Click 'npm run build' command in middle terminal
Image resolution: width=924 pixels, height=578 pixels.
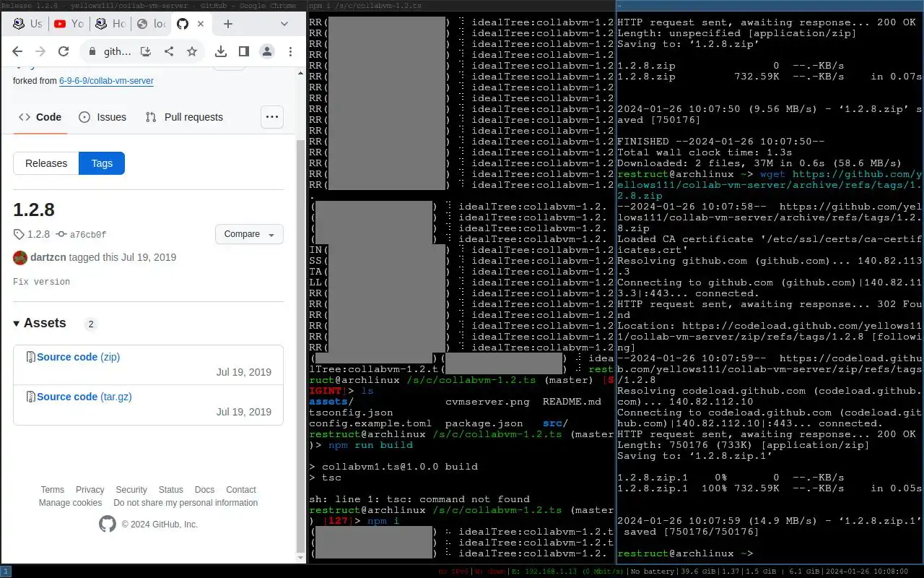(370, 445)
